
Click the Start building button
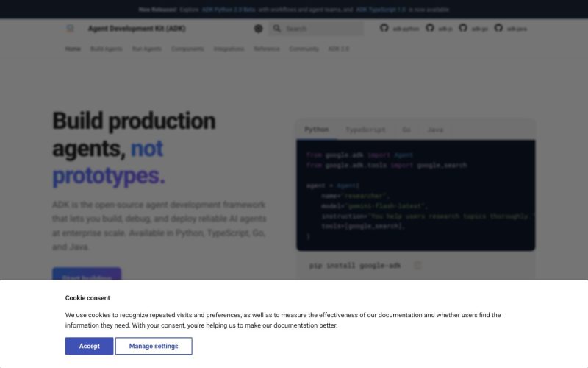pos(87,274)
